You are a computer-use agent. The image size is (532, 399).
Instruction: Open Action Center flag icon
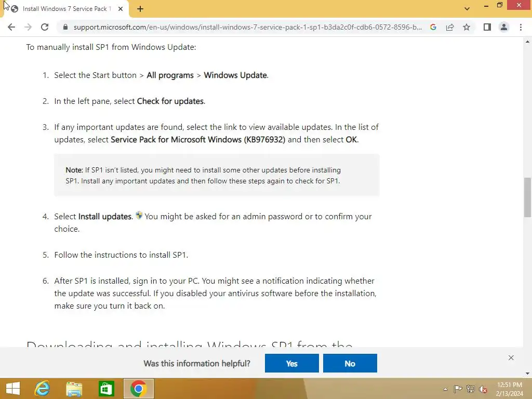click(458, 389)
